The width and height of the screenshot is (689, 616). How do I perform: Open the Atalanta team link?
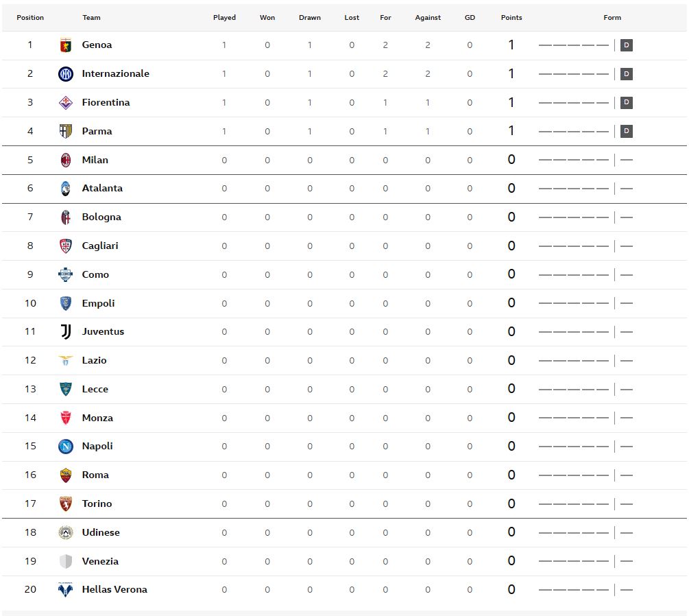(x=102, y=188)
